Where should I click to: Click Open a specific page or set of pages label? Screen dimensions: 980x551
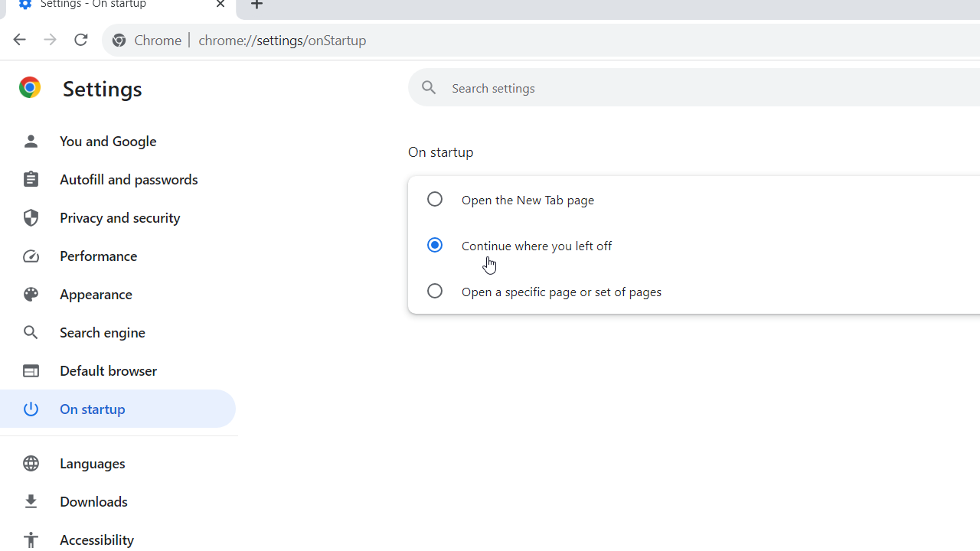click(x=561, y=292)
